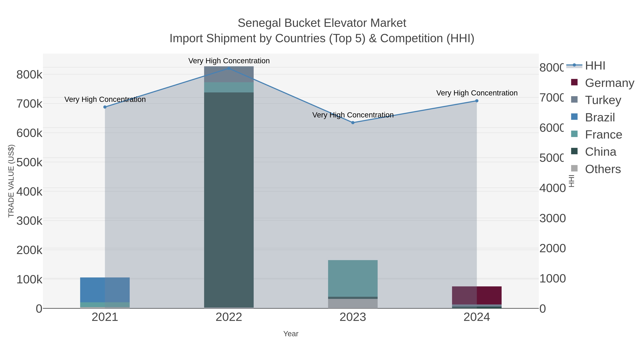The height and width of the screenshot is (362, 644).
Task: Click the 800k y-axis tick label
Action: [30, 74]
